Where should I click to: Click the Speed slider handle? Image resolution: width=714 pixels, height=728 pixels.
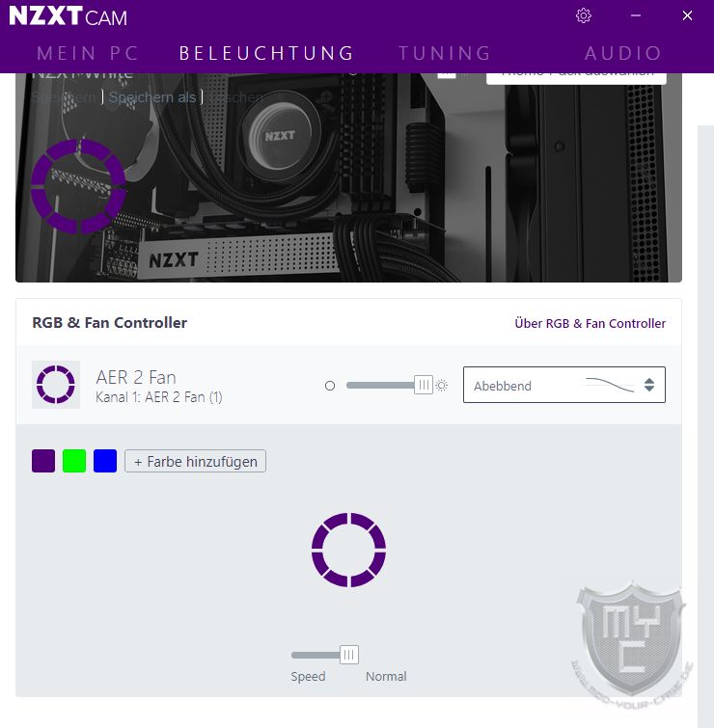pyautogui.click(x=349, y=655)
